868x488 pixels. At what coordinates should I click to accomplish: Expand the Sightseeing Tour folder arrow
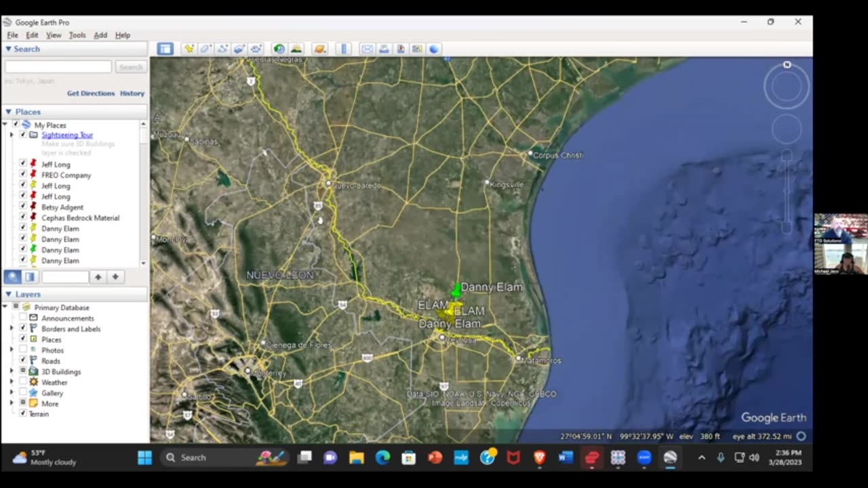[11, 135]
